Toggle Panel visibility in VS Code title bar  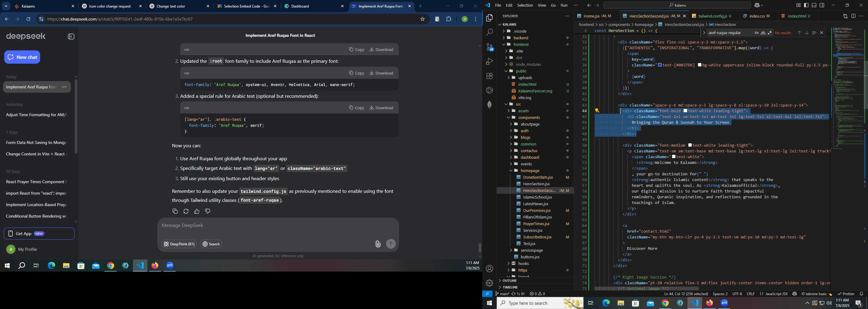tap(814, 5)
